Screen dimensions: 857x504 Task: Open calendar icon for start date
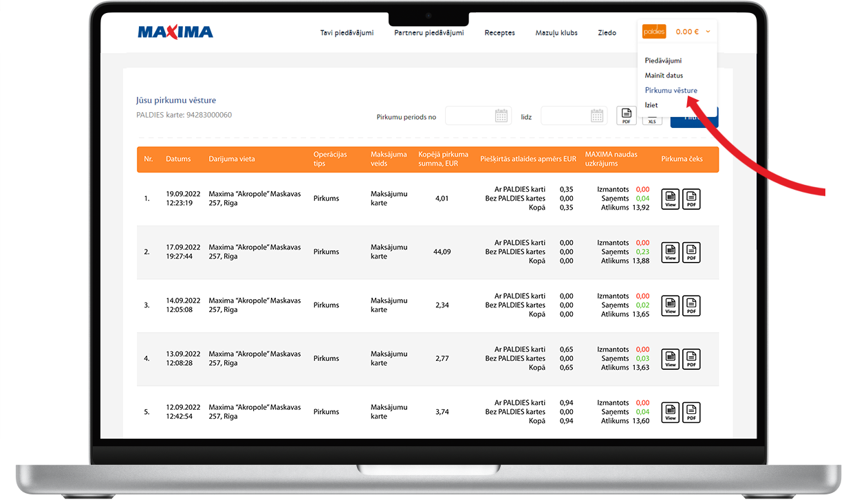click(x=501, y=116)
